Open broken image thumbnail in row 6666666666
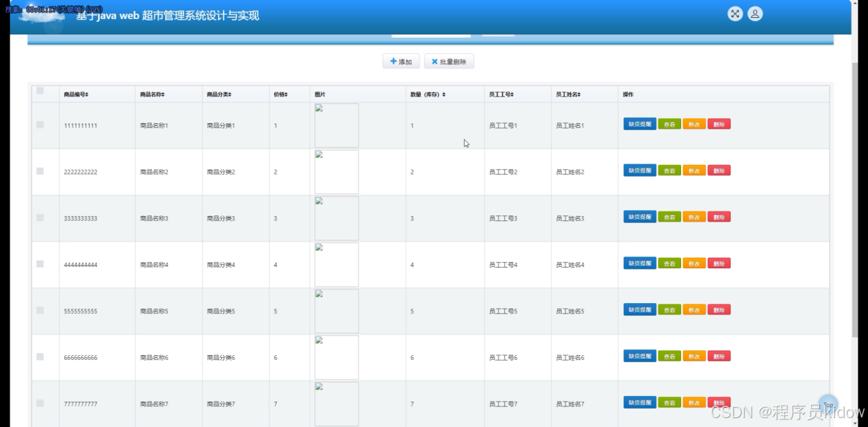Image resolution: width=868 pixels, height=427 pixels. [x=337, y=357]
